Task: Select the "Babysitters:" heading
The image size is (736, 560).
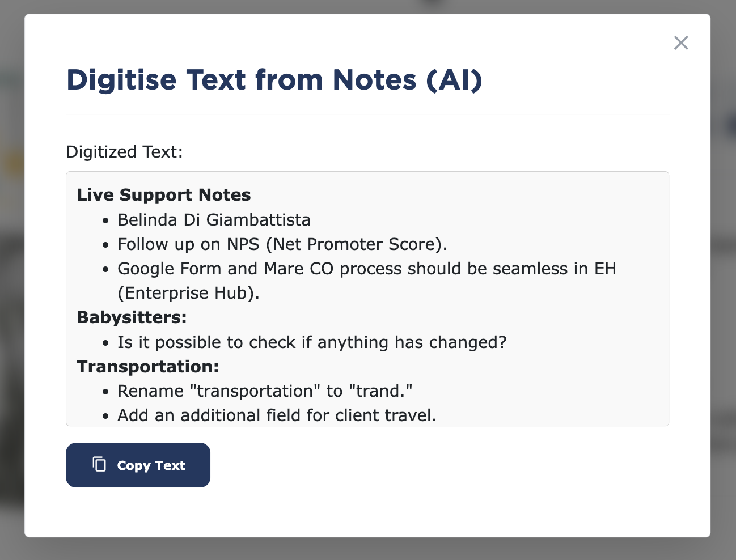Action: 132,317
